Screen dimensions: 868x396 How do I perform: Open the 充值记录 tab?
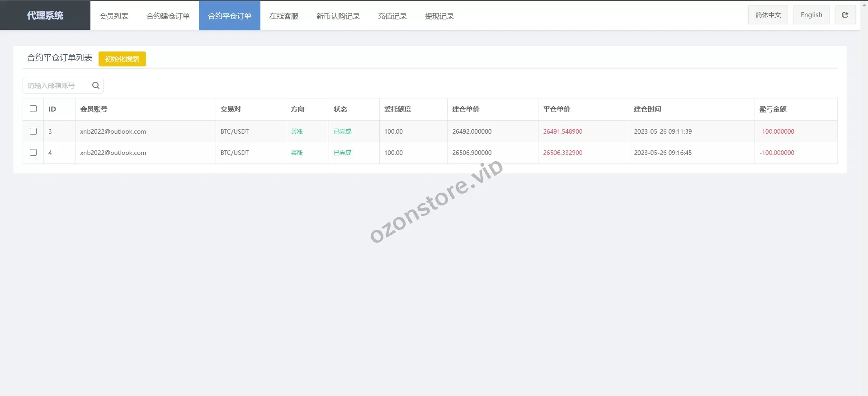(x=392, y=16)
